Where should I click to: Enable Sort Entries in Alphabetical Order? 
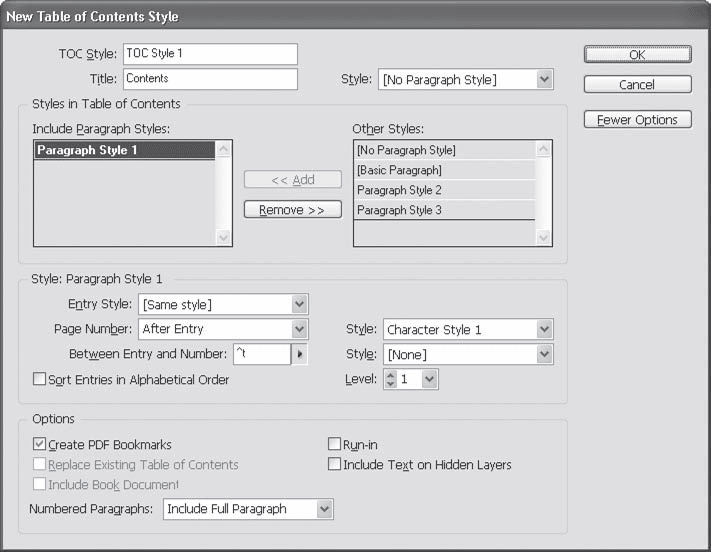40,380
